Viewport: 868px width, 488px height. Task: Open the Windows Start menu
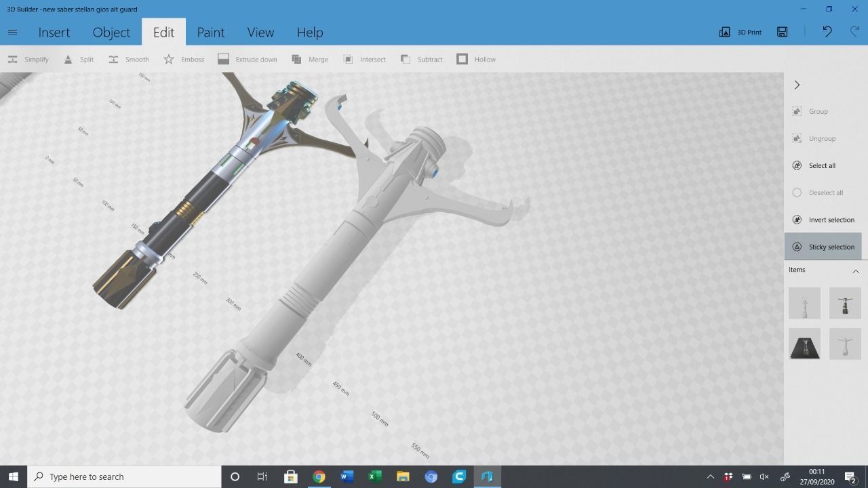(x=13, y=476)
